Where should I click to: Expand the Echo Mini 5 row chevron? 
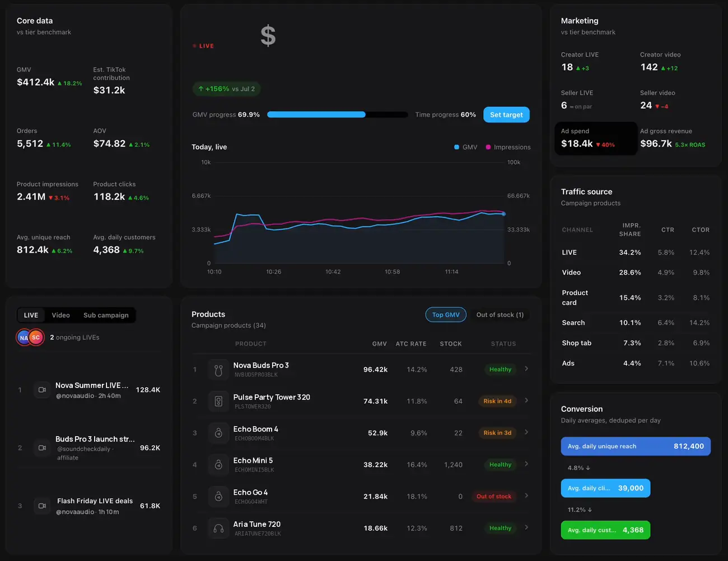(526, 464)
